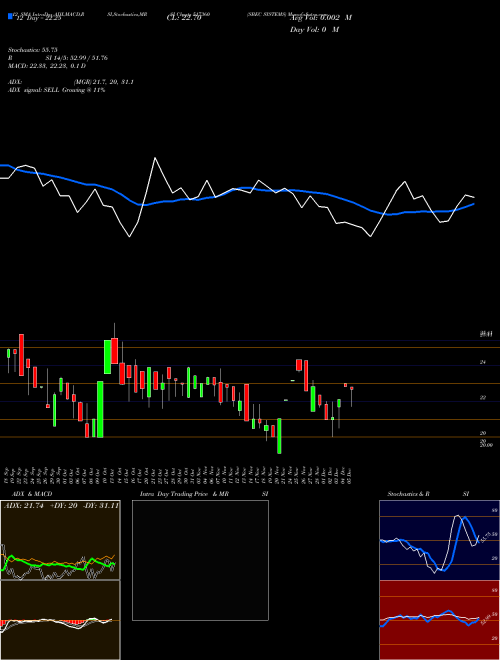This screenshot has width=500, height=660.
Task: Click the blue 12 Day SMA legend square
Action: (x=10, y=16)
